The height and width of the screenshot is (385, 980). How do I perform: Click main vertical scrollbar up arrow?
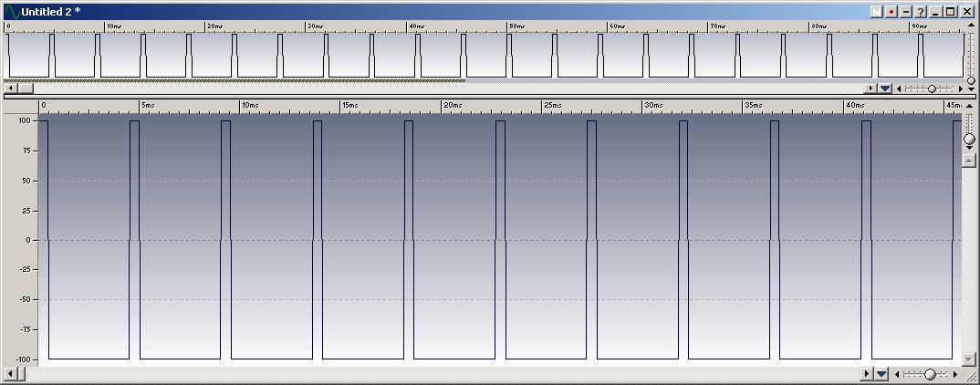click(x=969, y=161)
